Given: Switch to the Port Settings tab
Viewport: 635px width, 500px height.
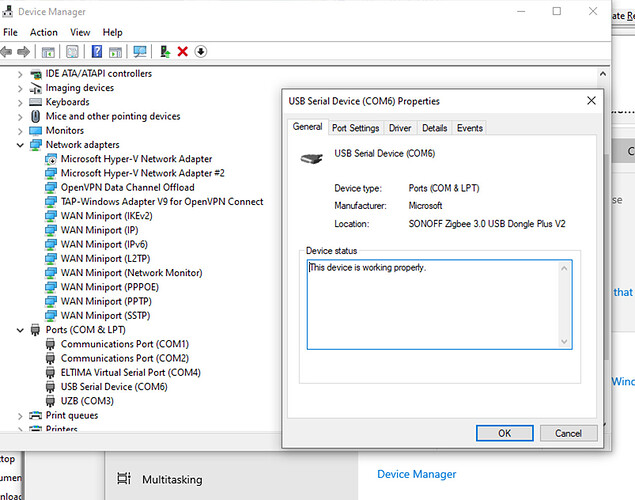Looking at the screenshot, I should (355, 128).
